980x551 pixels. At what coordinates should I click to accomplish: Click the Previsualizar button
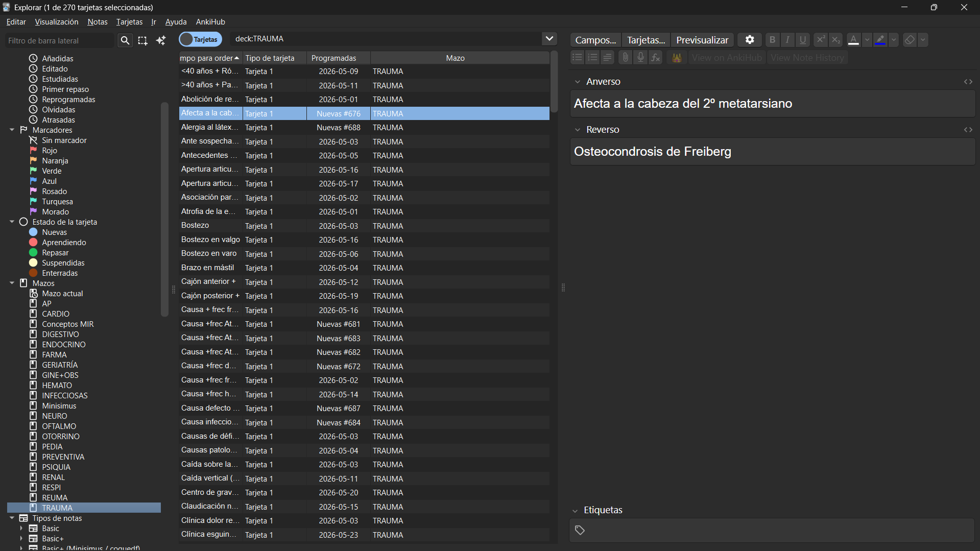tap(702, 40)
